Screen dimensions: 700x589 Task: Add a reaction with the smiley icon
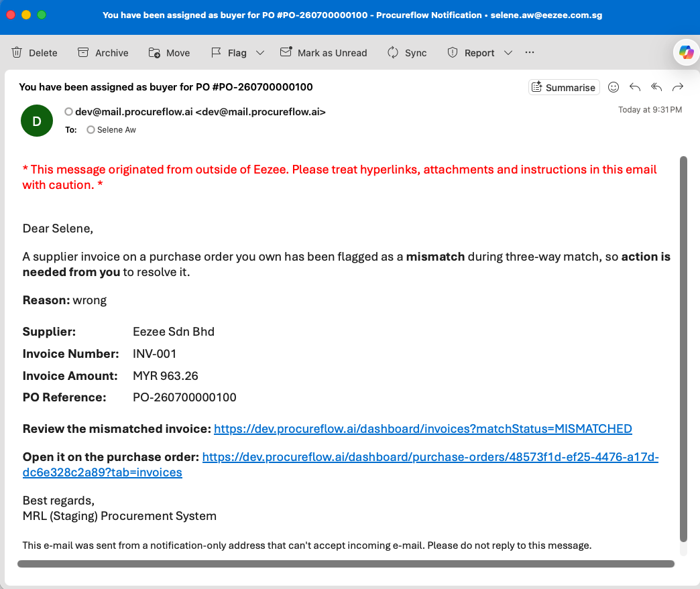[x=614, y=87]
